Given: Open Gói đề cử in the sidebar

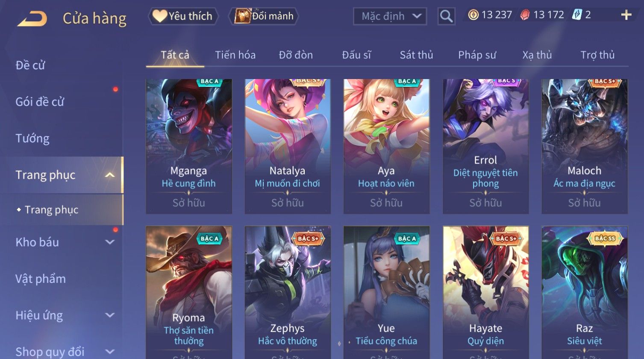Looking at the screenshot, I should 40,102.
